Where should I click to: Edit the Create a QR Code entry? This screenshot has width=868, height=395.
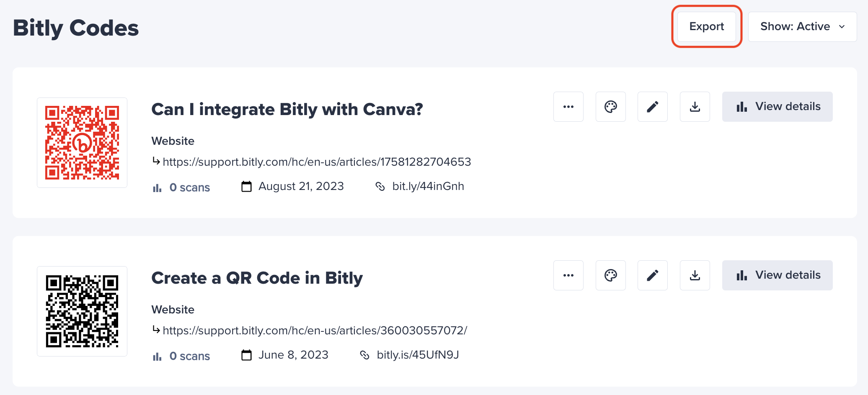(652, 275)
